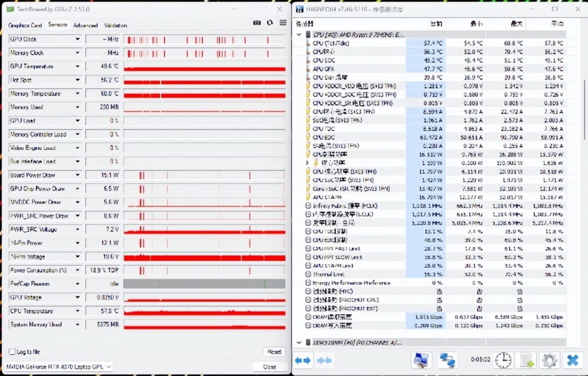This screenshot has height=376, width=588.
Task: Click the Energy Performance Preference row label
Action: pos(352,283)
